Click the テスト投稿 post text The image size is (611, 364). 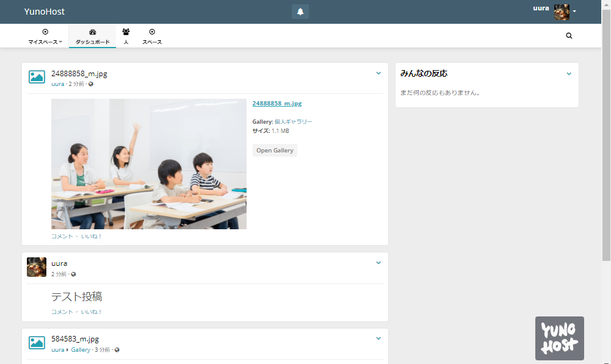pyautogui.click(x=77, y=297)
